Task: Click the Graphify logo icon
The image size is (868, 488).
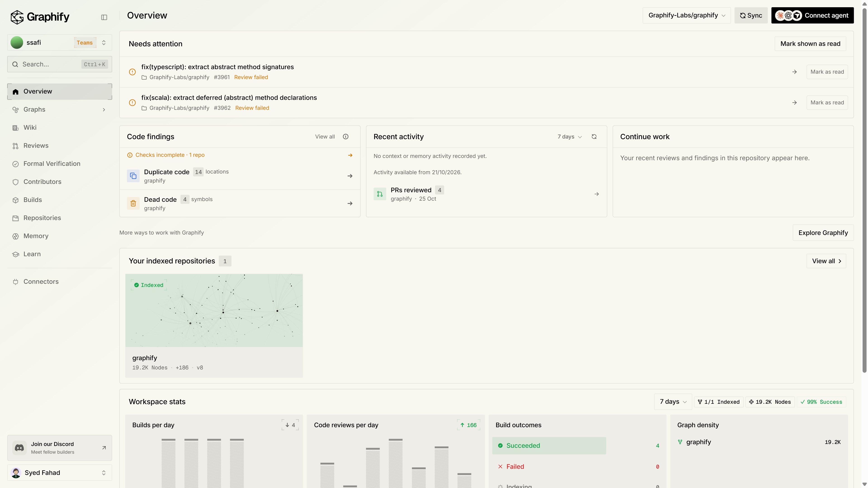Action: point(17,17)
